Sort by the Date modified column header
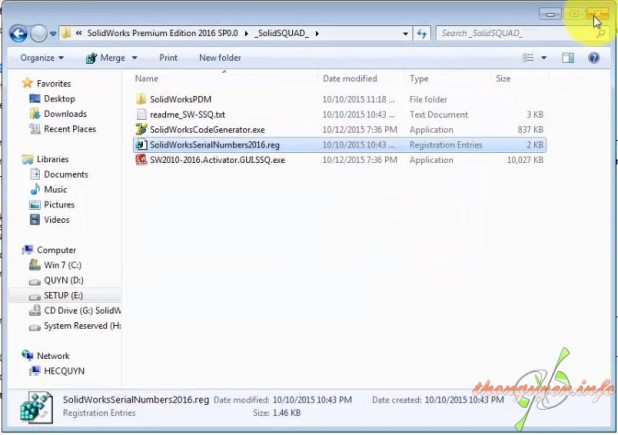The height and width of the screenshot is (435, 618). pos(350,79)
